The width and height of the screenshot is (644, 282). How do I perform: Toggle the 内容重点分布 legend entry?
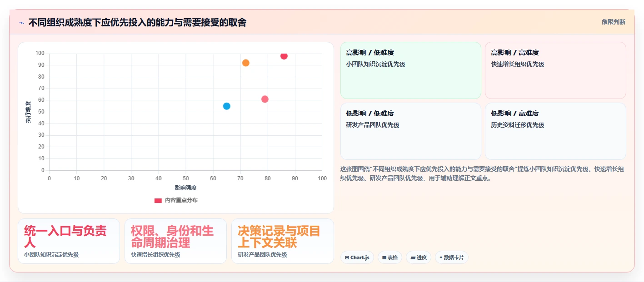(x=176, y=200)
